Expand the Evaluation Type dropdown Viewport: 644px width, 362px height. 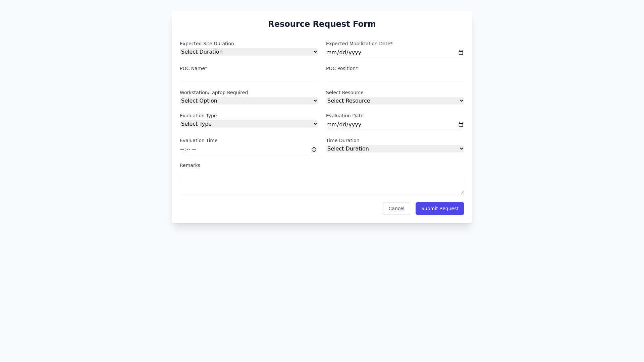249,124
